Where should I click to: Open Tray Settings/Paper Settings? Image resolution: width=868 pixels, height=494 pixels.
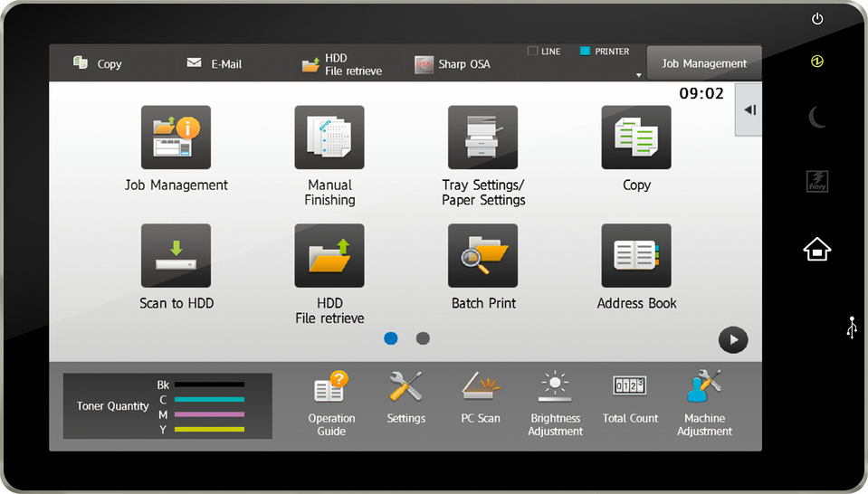tap(483, 138)
